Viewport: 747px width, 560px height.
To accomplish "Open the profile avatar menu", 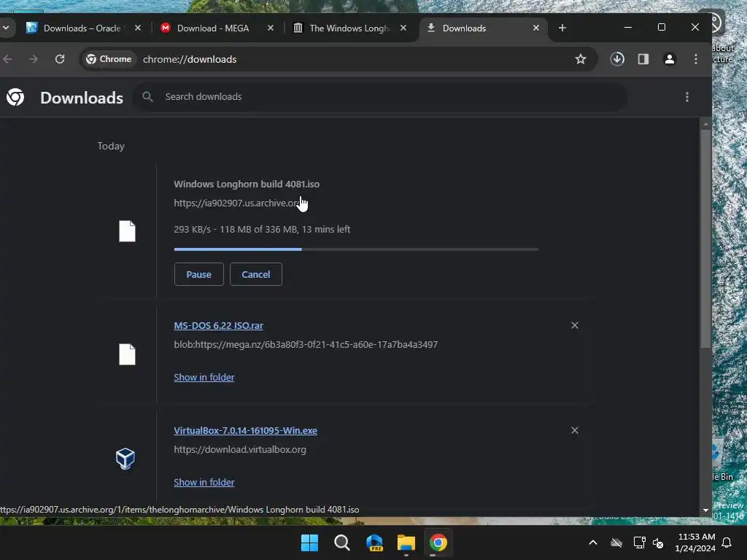I will [x=670, y=59].
